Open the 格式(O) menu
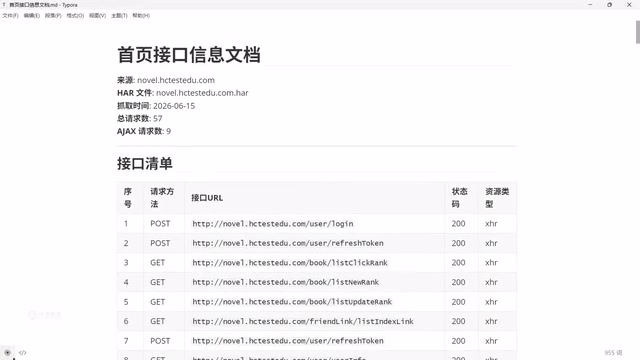The width and height of the screenshot is (640, 360). coord(75,16)
